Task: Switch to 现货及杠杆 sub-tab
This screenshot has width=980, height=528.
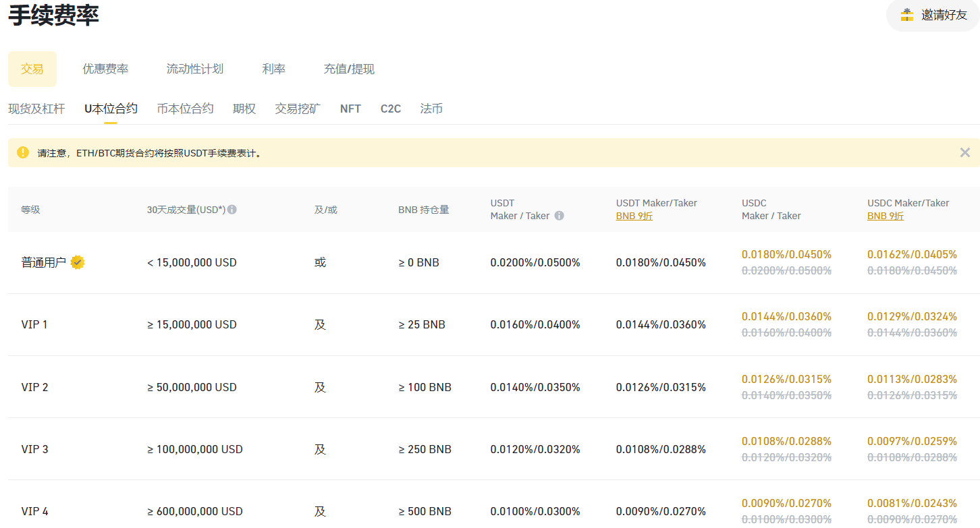Action: tap(36, 109)
